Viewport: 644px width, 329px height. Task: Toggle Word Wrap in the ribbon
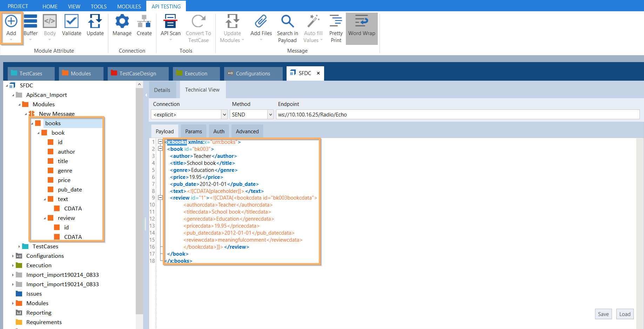click(362, 22)
